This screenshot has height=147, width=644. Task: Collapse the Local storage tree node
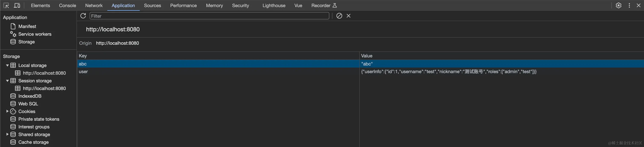(x=7, y=65)
